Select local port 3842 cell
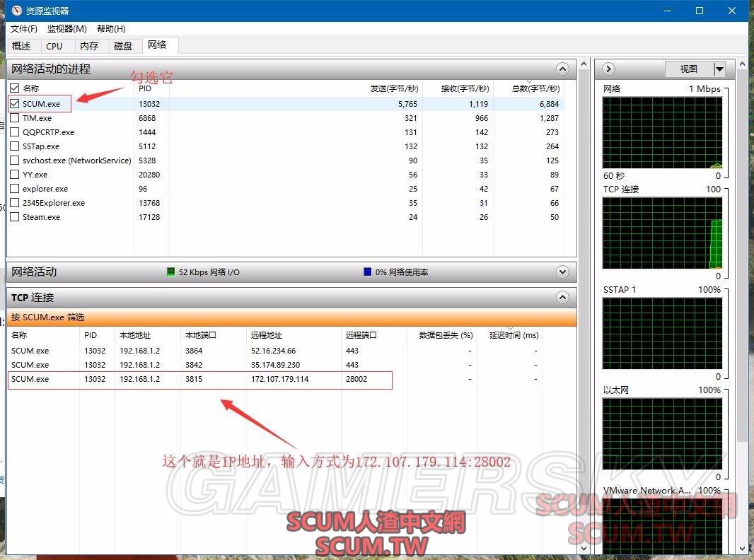 tap(194, 365)
